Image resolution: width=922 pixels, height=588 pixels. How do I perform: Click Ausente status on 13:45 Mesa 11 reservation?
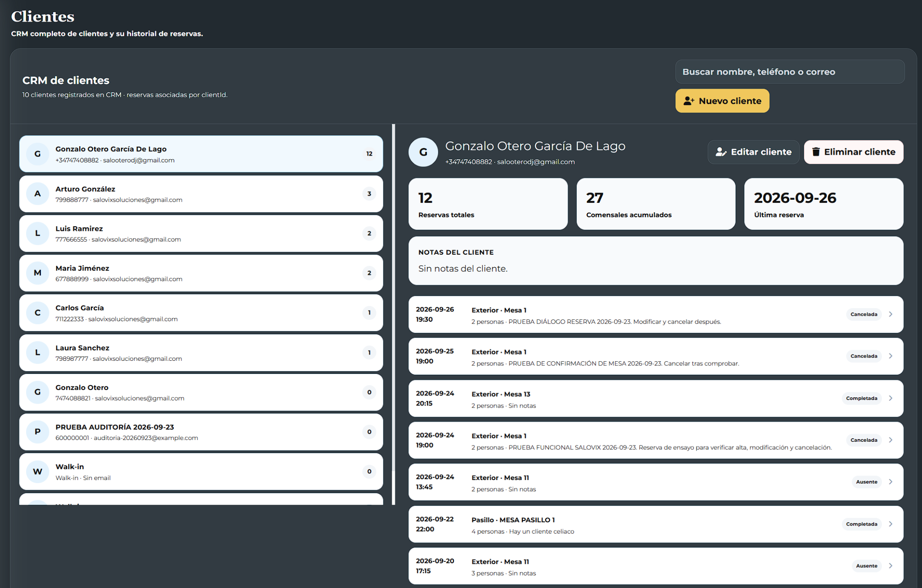click(866, 482)
